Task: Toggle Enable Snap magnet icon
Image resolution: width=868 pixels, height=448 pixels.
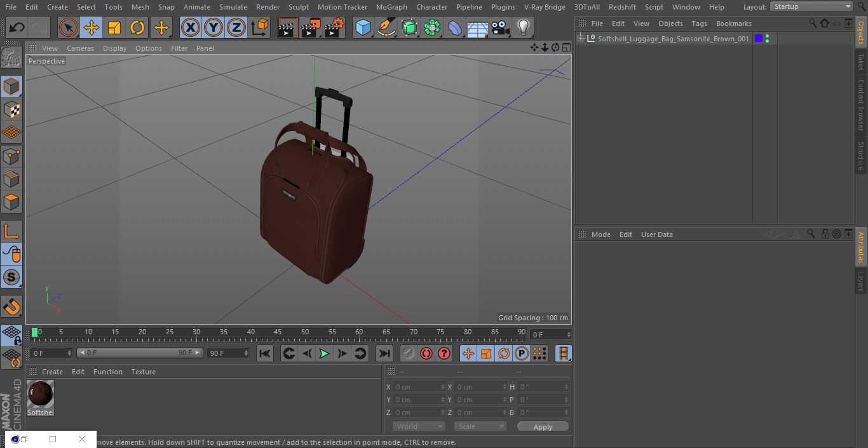Action: 11,308
